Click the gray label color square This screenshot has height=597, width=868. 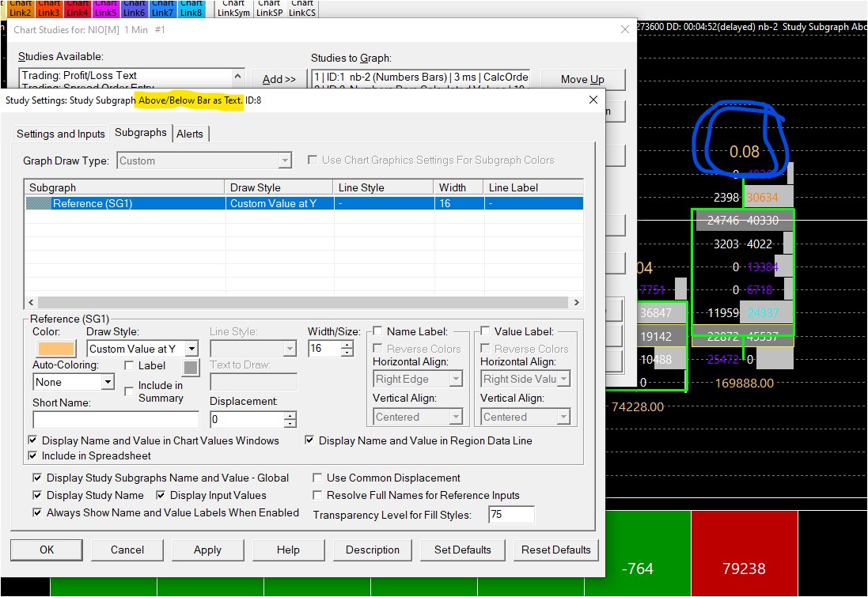[191, 368]
